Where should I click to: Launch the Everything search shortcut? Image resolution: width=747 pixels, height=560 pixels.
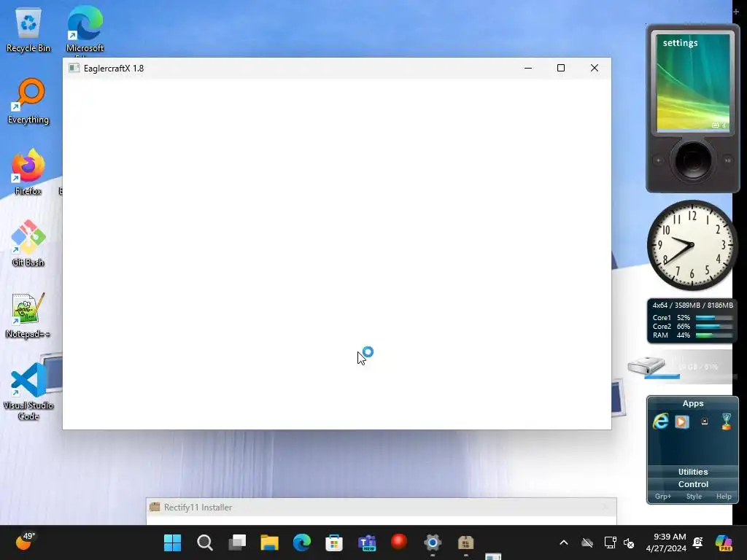[x=28, y=101]
